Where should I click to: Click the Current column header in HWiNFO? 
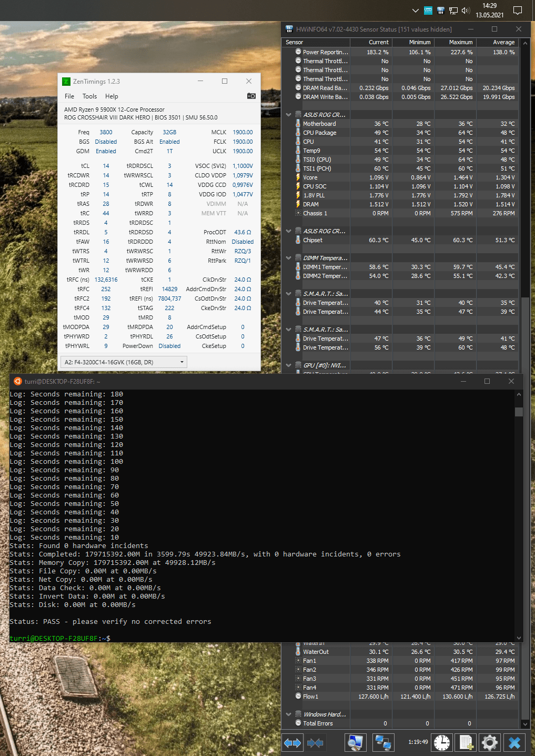[371, 42]
